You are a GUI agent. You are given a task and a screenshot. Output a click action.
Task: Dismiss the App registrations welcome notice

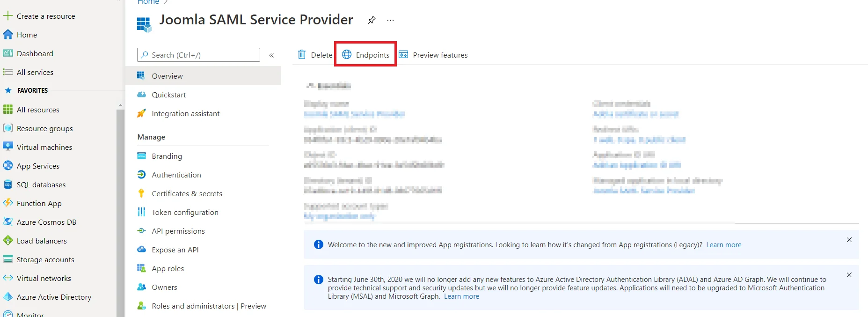click(x=849, y=240)
